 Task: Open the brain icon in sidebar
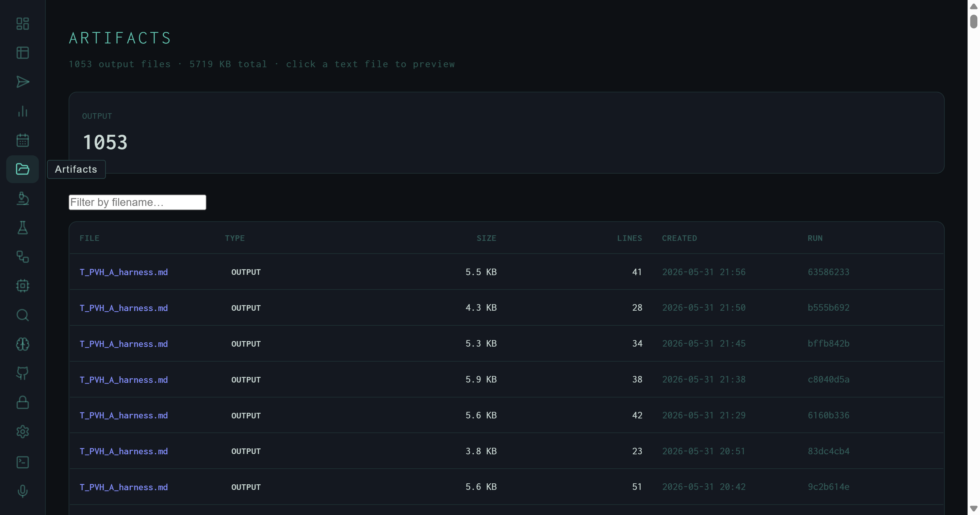(23, 344)
